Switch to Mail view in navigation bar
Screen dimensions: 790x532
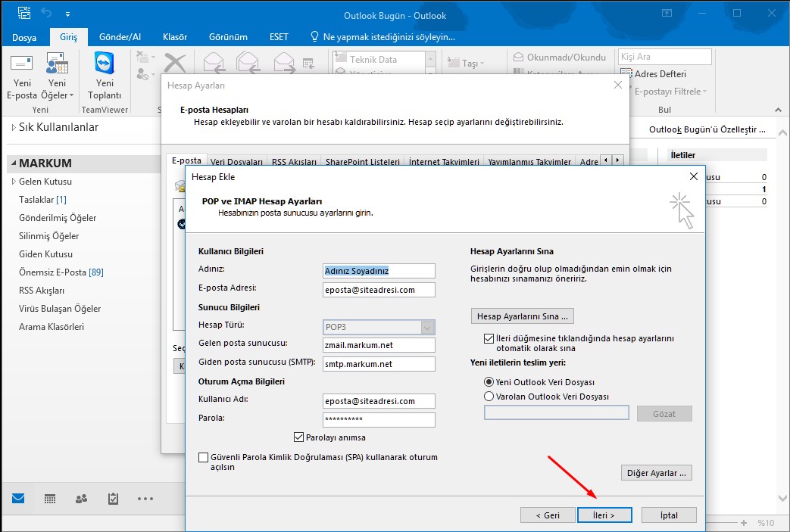[x=18, y=499]
